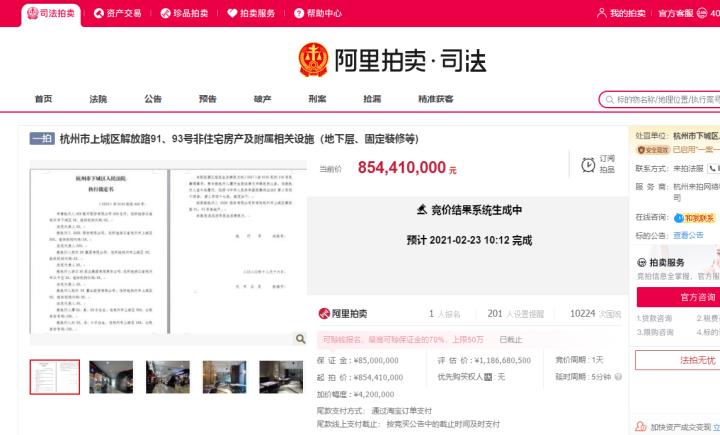Click the zoom magnifier below preview image

click(x=301, y=339)
